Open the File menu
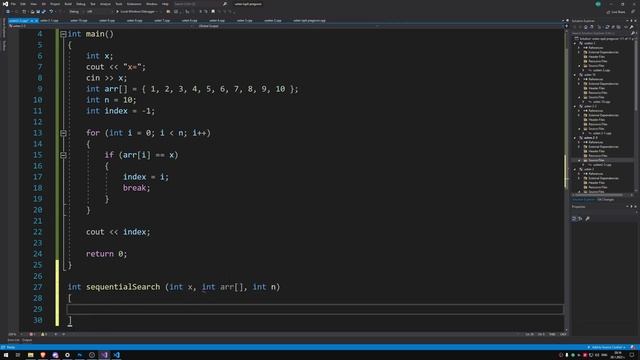640x360 pixels. pos(13,4)
